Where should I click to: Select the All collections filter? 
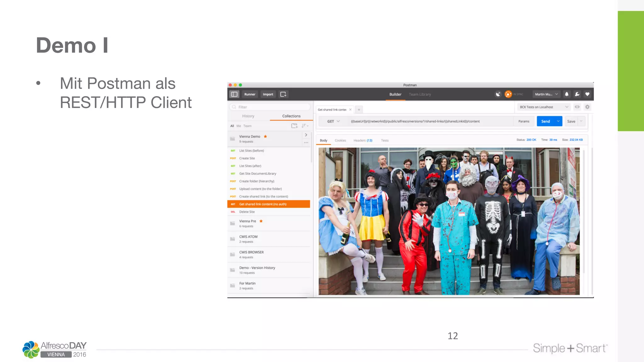[x=232, y=126]
